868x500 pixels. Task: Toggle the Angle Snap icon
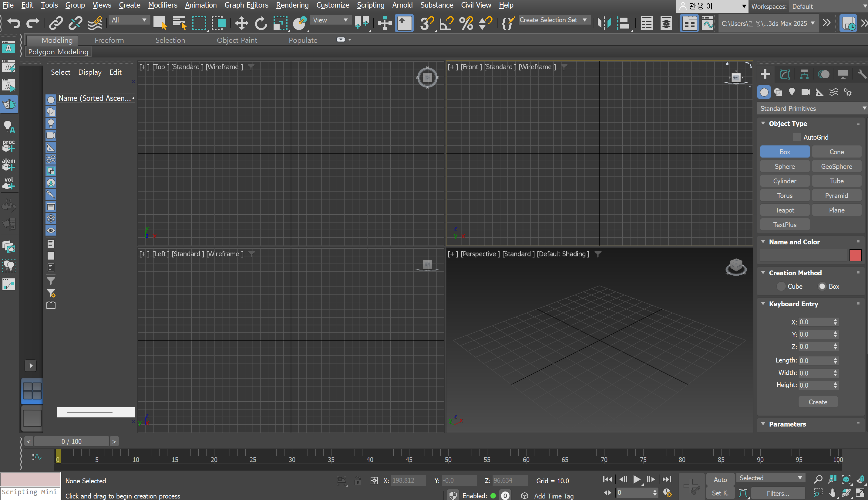click(x=447, y=23)
